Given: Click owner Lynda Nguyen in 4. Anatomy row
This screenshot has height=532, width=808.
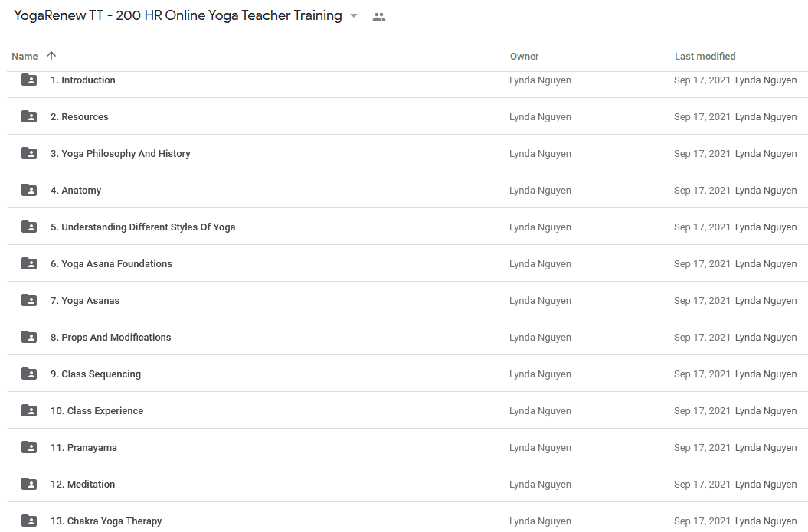Looking at the screenshot, I should 540,190.
